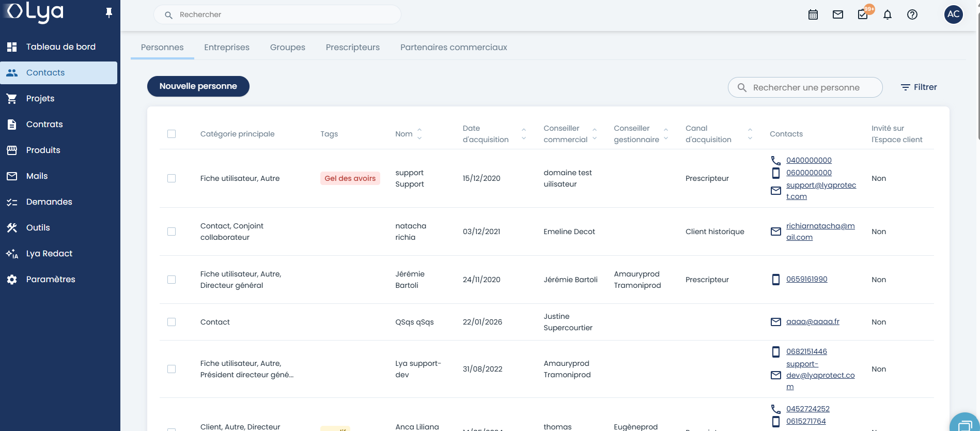Viewport: 980px width, 431px height.
Task: Open the aaaa@aaaa.fr email link
Action: point(813,321)
